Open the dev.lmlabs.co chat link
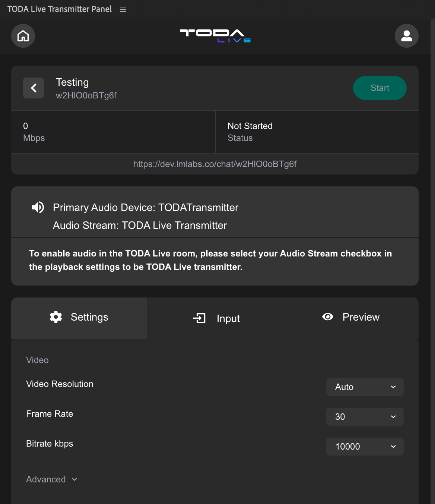Screen dimensions: 435x504 215,164
